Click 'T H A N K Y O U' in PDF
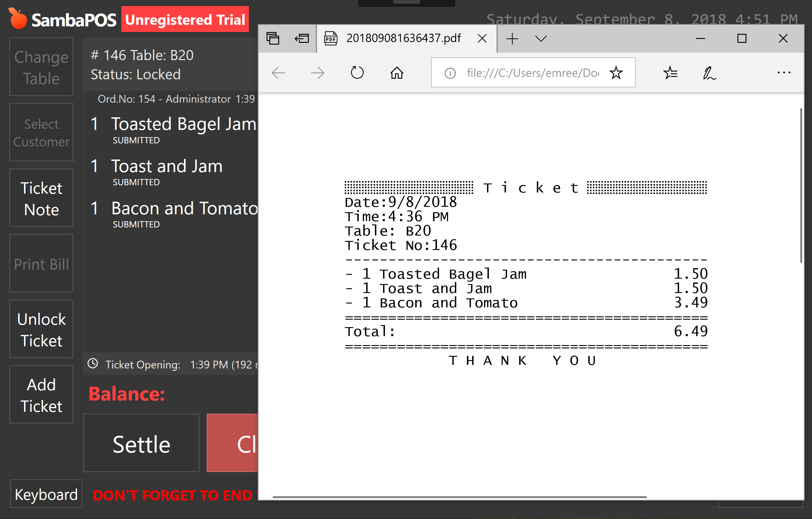Viewport: 812px width, 519px height. coord(522,360)
